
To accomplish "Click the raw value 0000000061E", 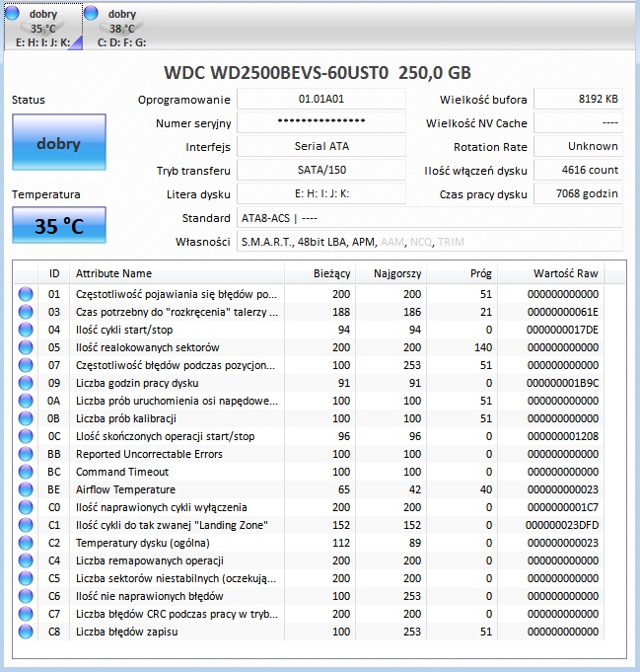I will 563,312.
